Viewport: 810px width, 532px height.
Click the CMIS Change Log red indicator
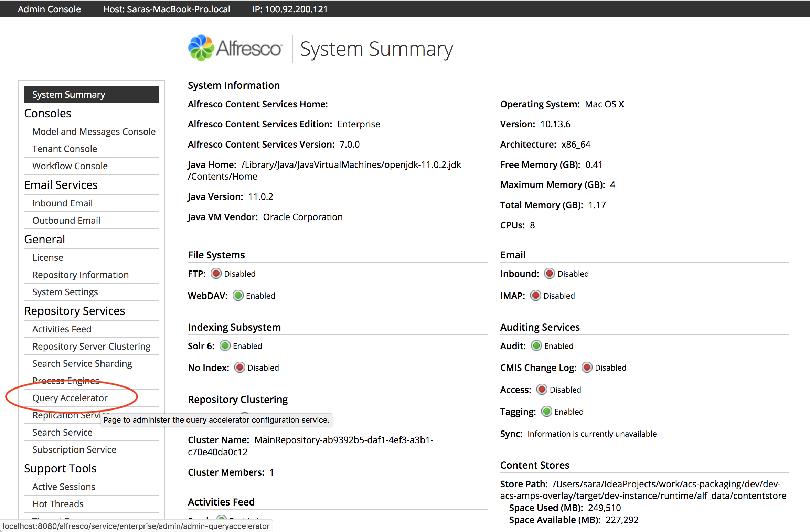(587, 367)
